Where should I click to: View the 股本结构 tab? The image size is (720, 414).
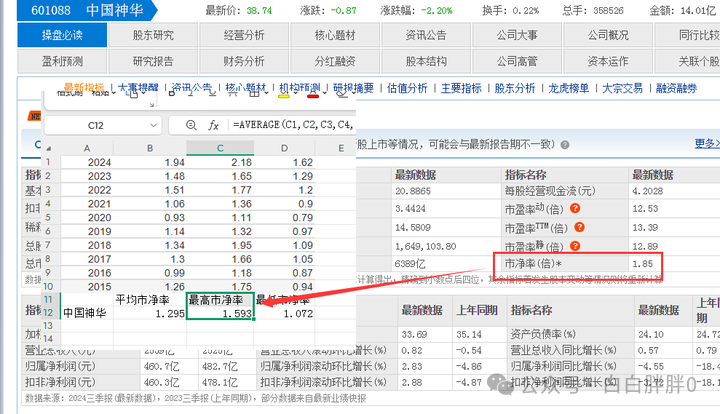click(426, 61)
